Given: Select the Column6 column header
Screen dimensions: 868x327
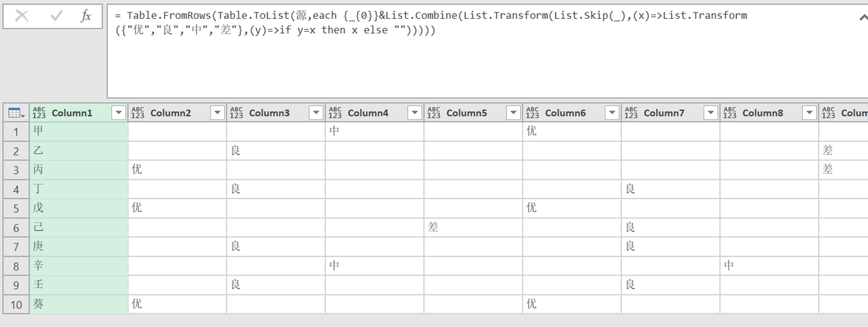Looking at the screenshot, I should [565, 113].
